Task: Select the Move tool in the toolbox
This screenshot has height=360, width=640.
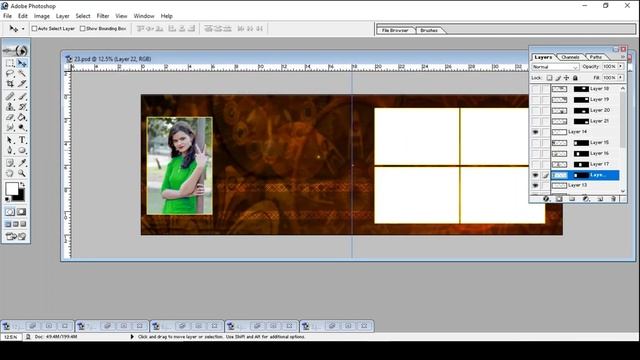Action: pos(22,63)
